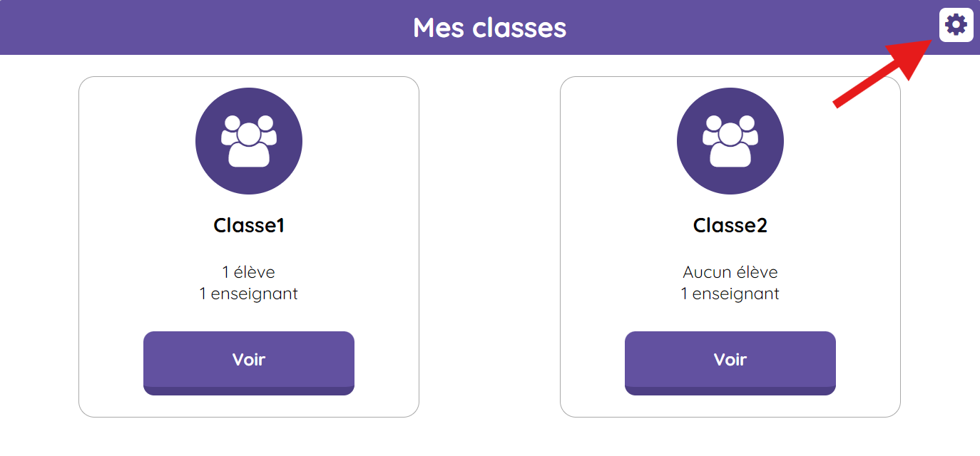Click the Classe2 group avatar icon
This screenshot has height=456, width=980.
tap(730, 141)
